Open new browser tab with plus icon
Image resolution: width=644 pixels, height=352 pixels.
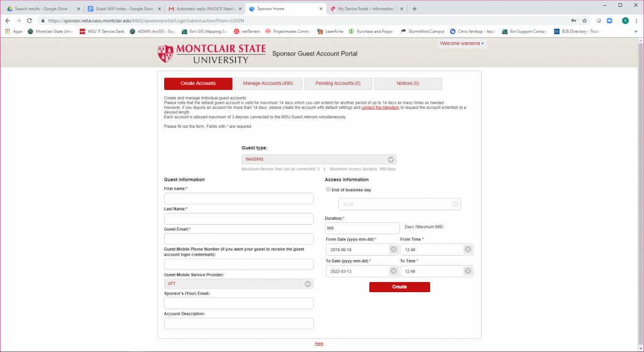click(414, 8)
